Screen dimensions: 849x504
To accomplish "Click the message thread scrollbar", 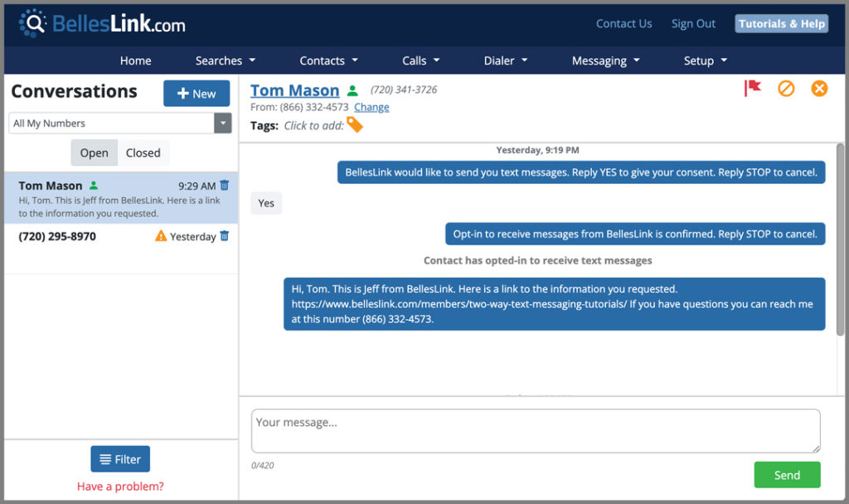I will click(x=840, y=238).
